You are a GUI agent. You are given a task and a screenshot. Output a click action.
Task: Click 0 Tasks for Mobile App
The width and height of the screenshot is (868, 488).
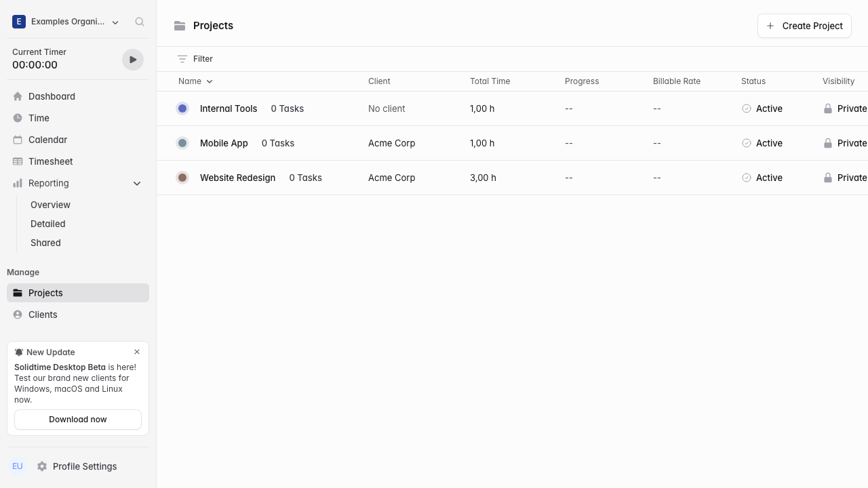(278, 143)
